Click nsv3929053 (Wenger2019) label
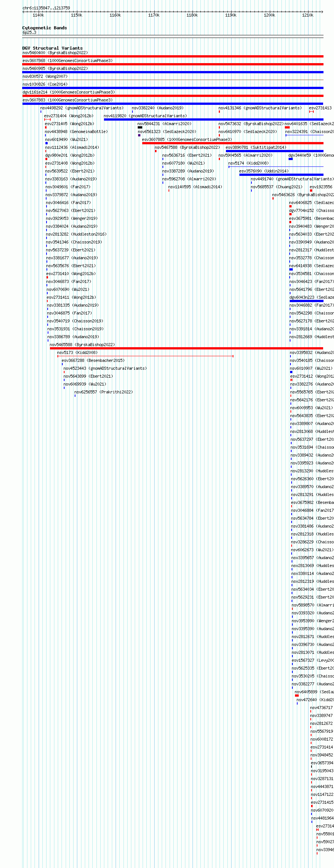 coord(72,218)
